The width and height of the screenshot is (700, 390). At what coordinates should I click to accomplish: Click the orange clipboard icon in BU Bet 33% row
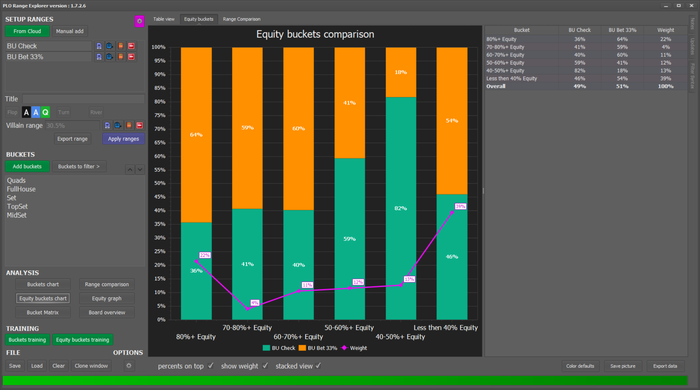pos(121,57)
